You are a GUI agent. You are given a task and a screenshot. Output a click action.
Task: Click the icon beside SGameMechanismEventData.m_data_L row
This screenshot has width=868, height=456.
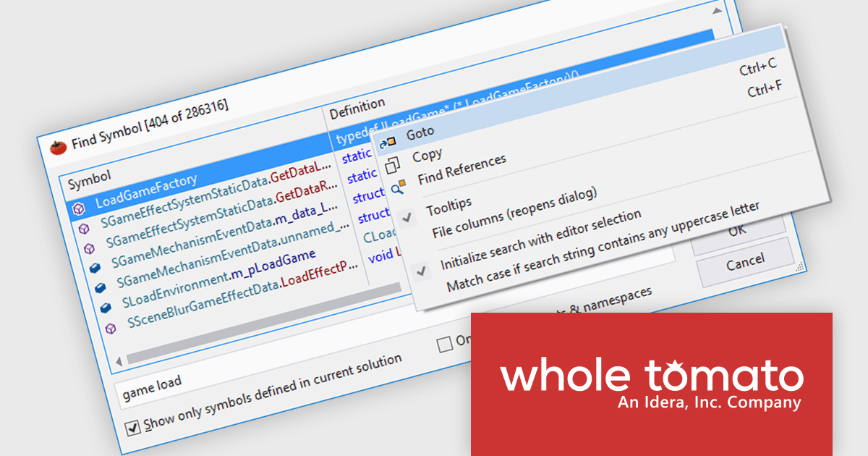95,268
